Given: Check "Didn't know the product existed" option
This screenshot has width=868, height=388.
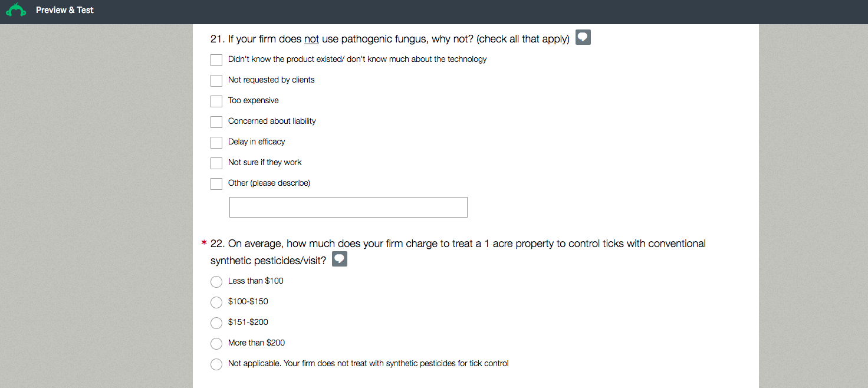Looking at the screenshot, I should (216, 60).
